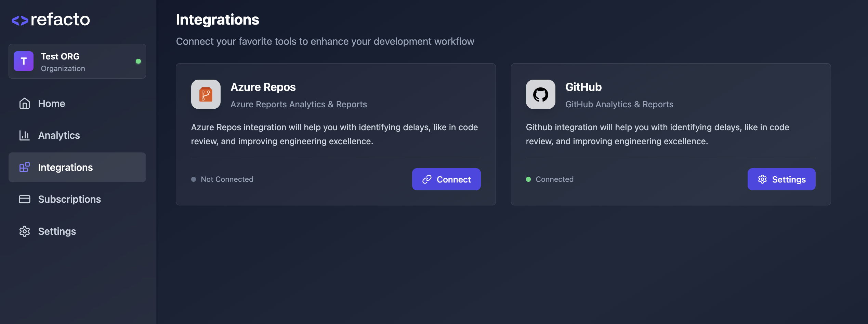Click 'Connect your favorite tools' subtitle text
868x324 pixels.
point(325,41)
